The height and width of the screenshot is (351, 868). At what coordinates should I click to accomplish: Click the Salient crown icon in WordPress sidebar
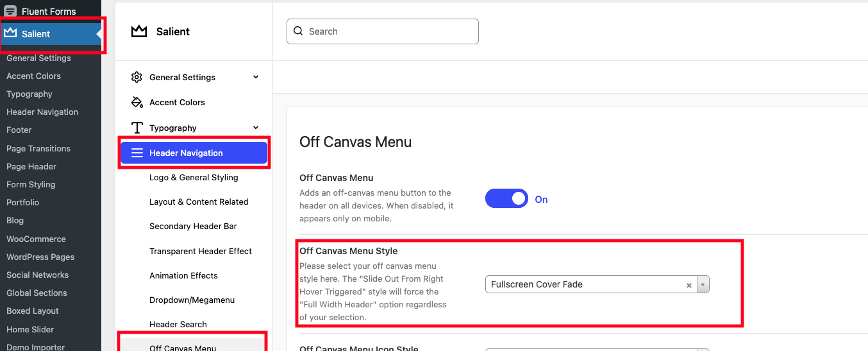click(x=10, y=33)
